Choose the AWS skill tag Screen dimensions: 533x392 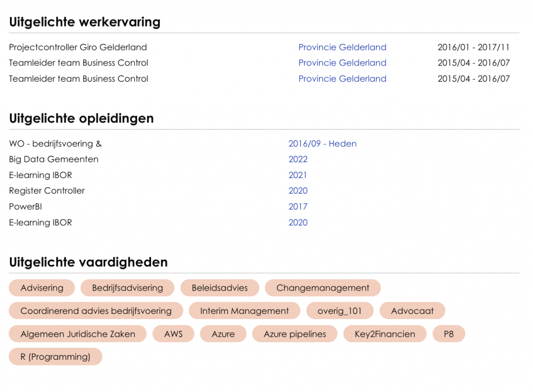173,334
